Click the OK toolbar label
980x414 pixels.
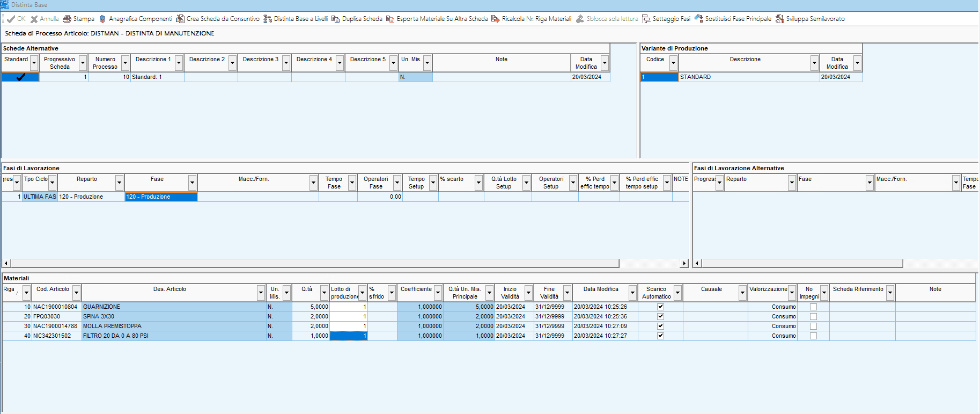[x=21, y=19]
